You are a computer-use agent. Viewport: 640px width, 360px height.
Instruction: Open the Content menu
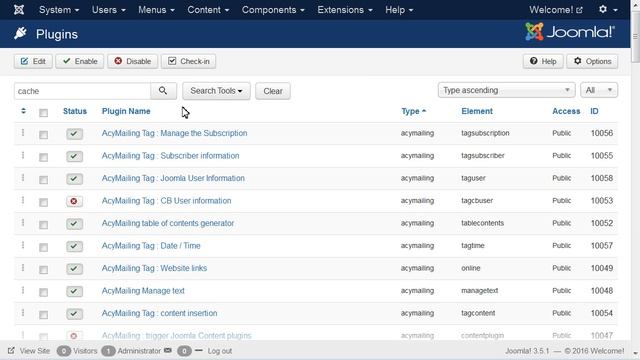[x=208, y=9]
